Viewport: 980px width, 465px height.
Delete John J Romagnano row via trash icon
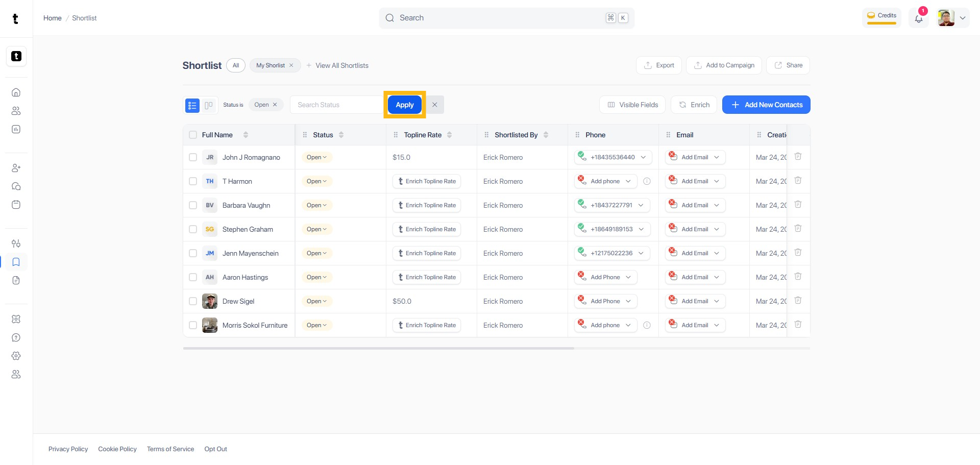(x=798, y=157)
